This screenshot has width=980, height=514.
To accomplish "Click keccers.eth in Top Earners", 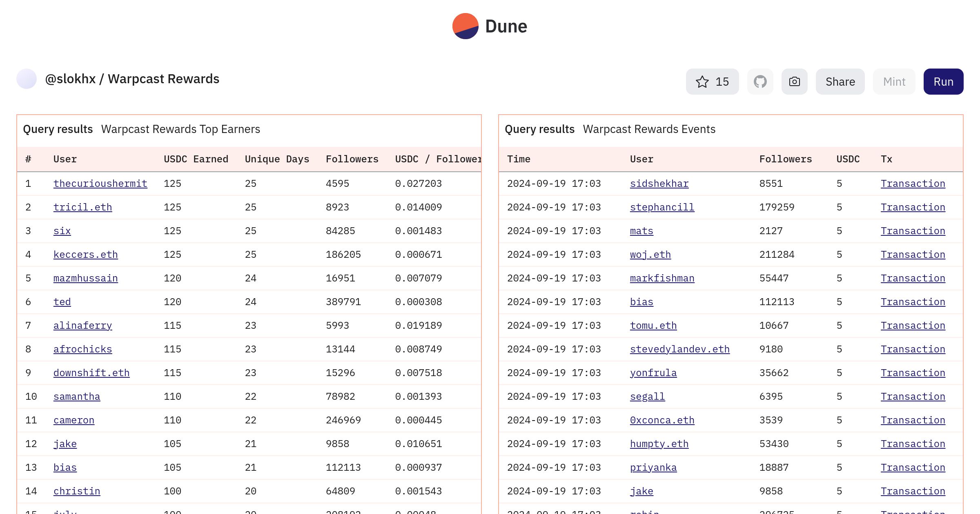I will [x=85, y=255].
